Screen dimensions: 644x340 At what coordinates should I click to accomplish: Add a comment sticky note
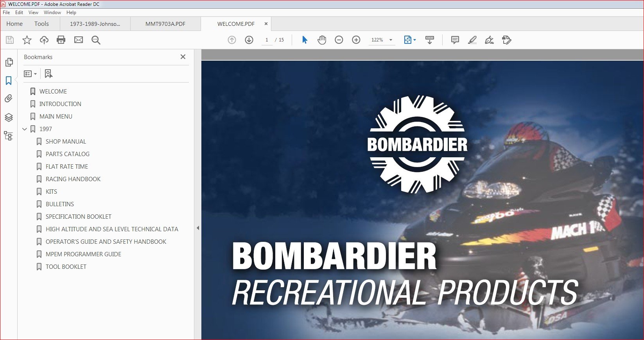[455, 40]
